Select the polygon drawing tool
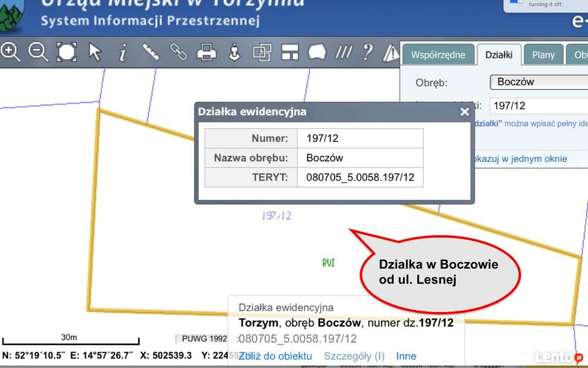This screenshot has height=368, width=588. (x=317, y=52)
